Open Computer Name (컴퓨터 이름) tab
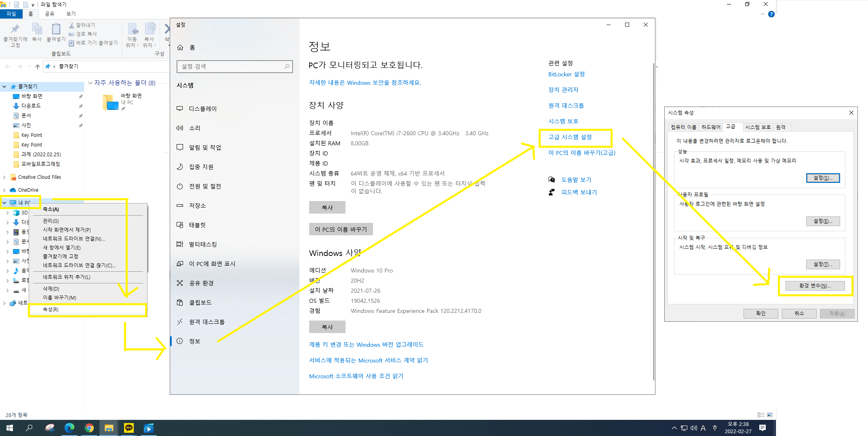 click(683, 127)
